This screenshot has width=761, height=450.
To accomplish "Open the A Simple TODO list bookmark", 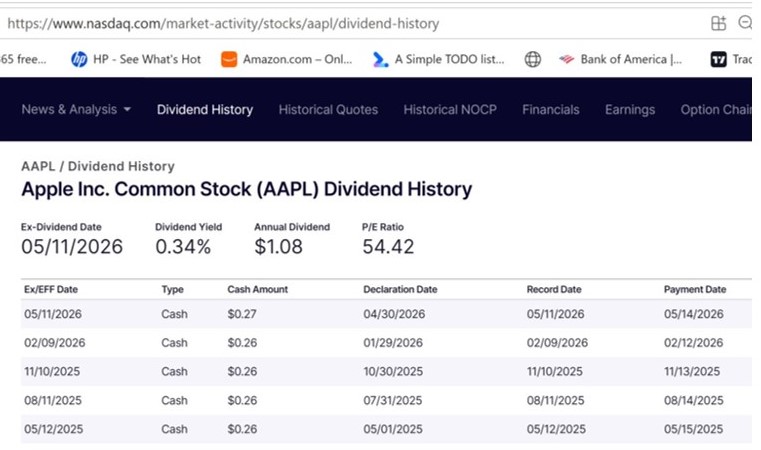I will [x=438, y=59].
